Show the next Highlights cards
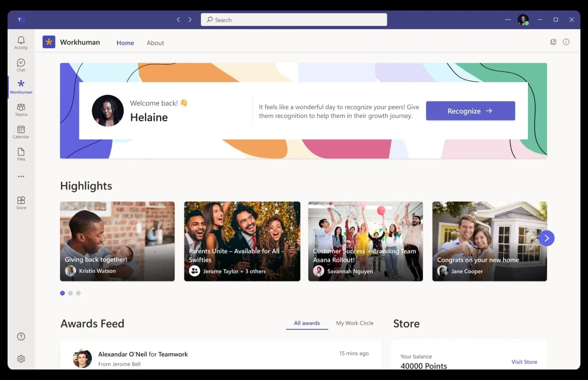 pos(546,238)
